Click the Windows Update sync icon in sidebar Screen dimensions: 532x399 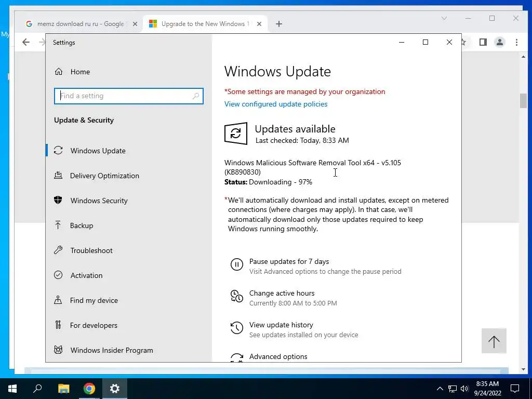click(x=58, y=150)
